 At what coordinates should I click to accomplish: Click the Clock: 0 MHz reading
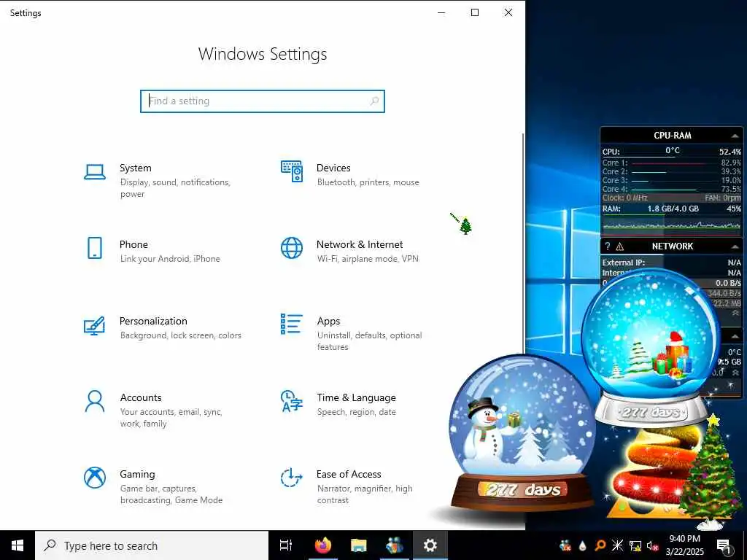624,198
